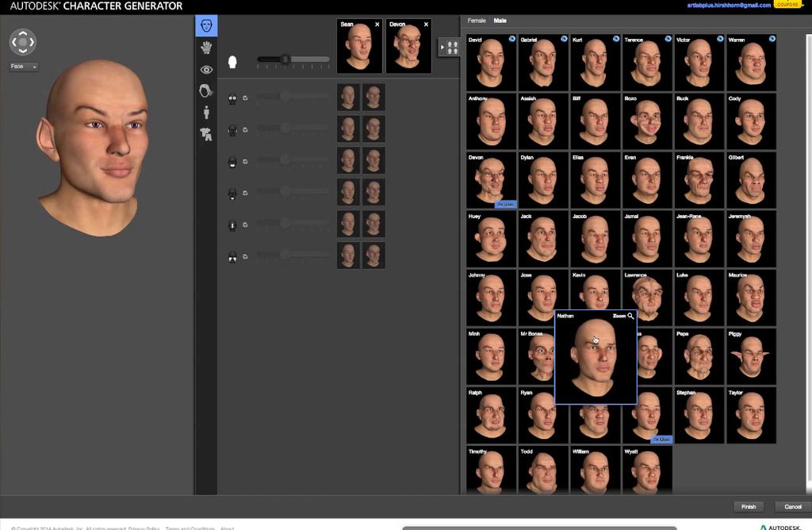
Task: Select the Face category in sidebar
Action: pyautogui.click(x=205, y=26)
